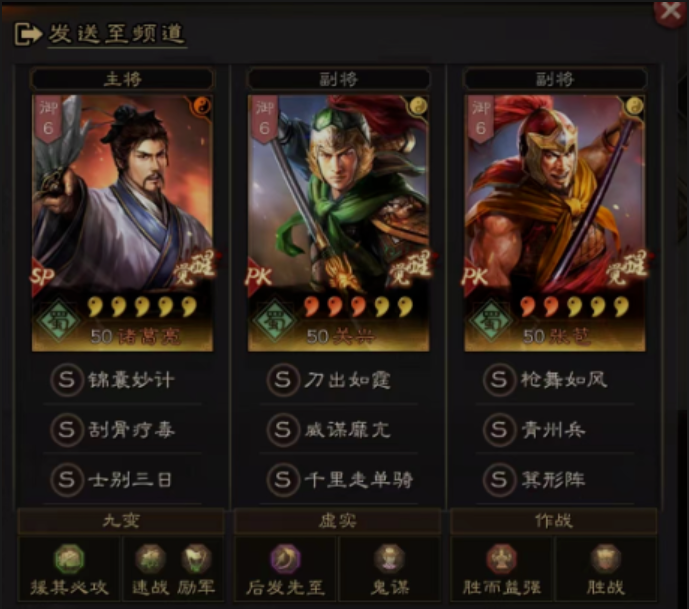Screen dimensions: 689x609
Task: Select the 九变 tactics tab header
Action: (x=121, y=521)
